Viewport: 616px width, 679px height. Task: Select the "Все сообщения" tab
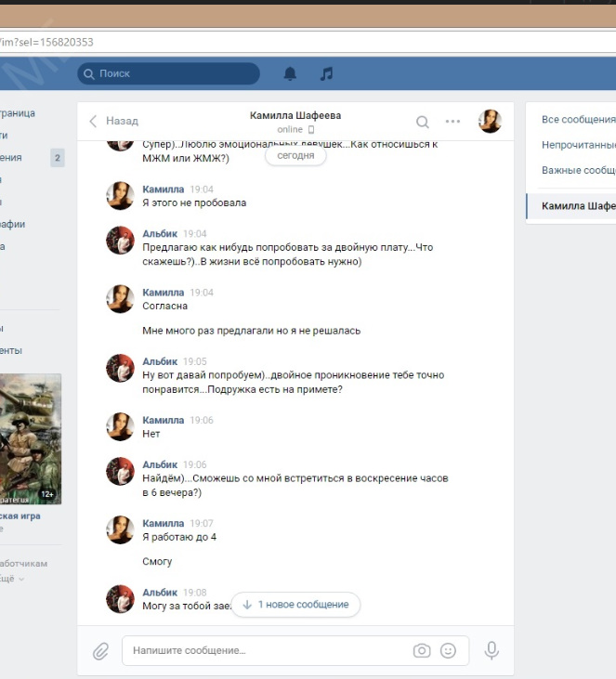tap(578, 120)
